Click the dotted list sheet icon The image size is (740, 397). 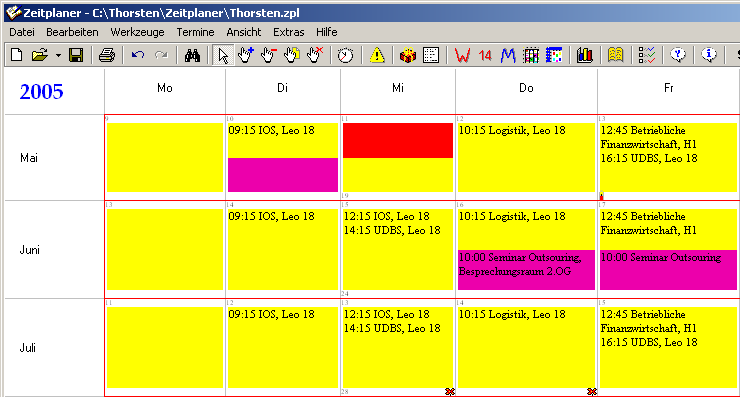pos(431,55)
